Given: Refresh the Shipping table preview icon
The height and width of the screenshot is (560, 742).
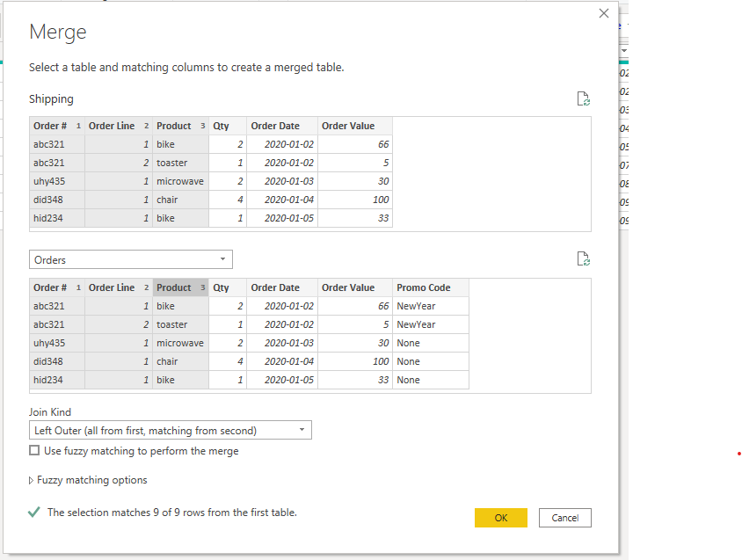Looking at the screenshot, I should pyautogui.click(x=583, y=99).
